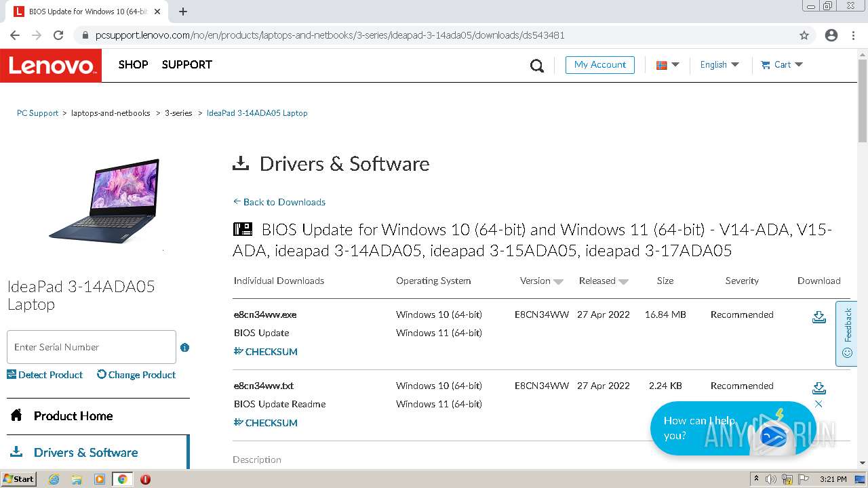868x488 pixels.
Task: Click Enter Serial Number field
Action: click(92, 347)
